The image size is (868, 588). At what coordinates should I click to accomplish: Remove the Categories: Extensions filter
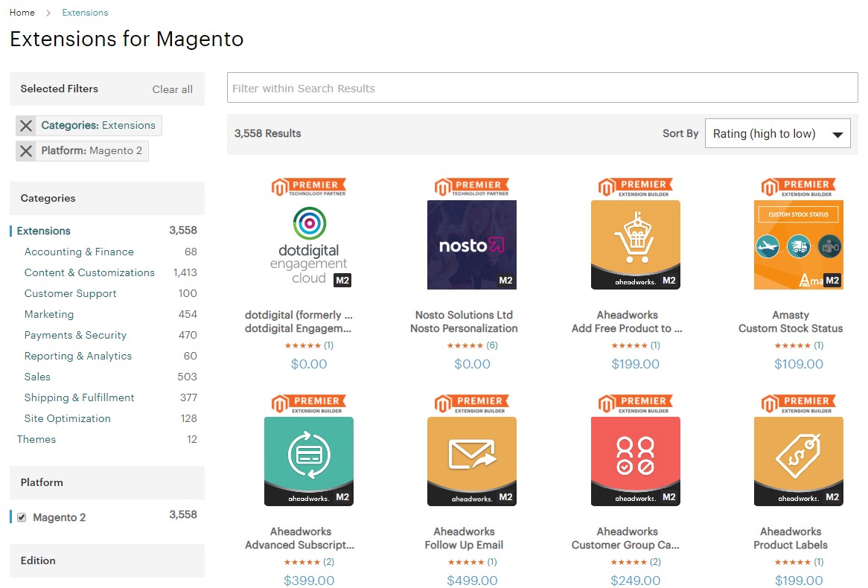(x=25, y=125)
